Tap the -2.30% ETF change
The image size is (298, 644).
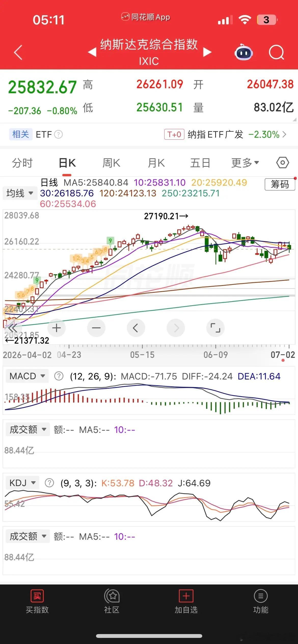click(264, 135)
